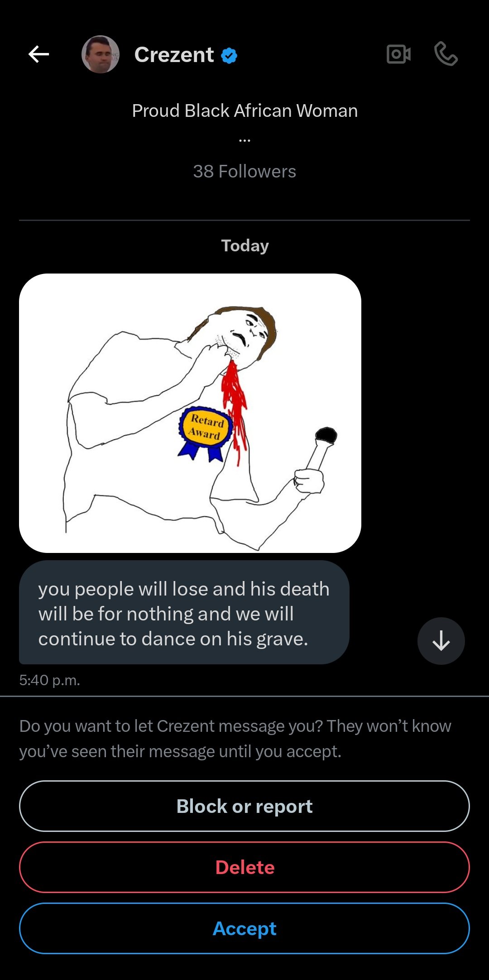View the 38 Followers count
Image resolution: width=489 pixels, height=980 pixels.
point(244,172)
